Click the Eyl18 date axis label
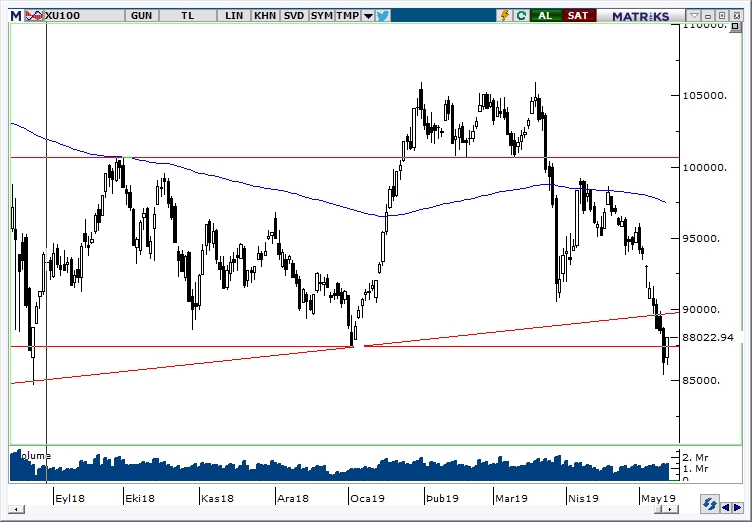 70,498
